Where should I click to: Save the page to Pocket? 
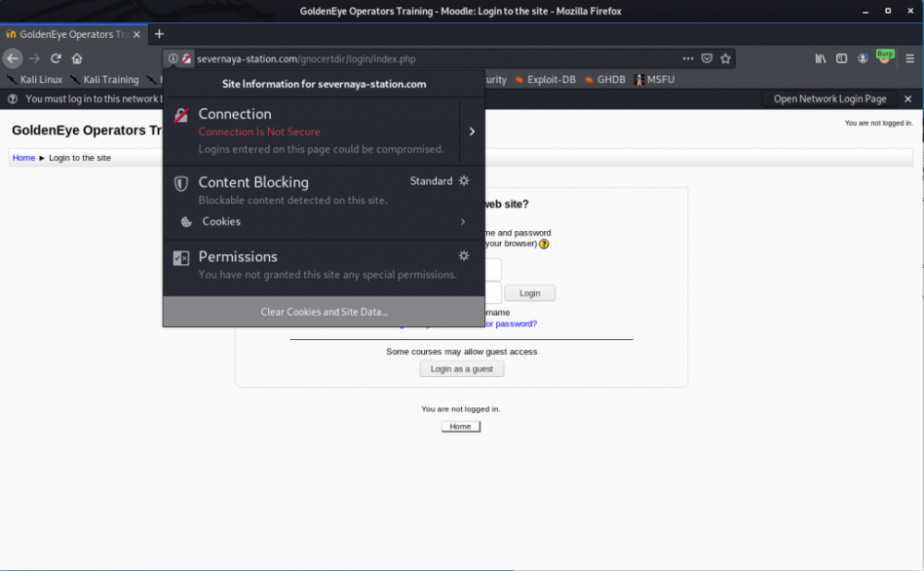pyautogui.click(x=707, y=57)
